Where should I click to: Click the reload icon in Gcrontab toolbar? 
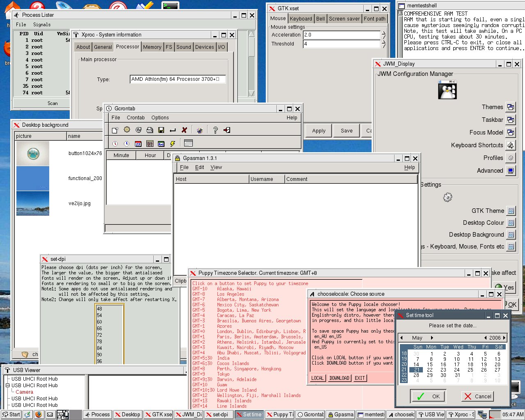[x=139, y=130]
